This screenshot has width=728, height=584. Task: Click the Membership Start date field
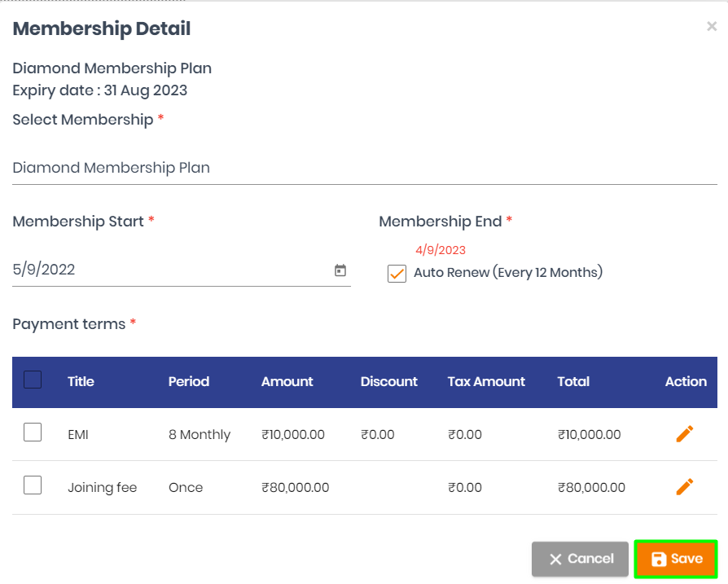[182, 270]
